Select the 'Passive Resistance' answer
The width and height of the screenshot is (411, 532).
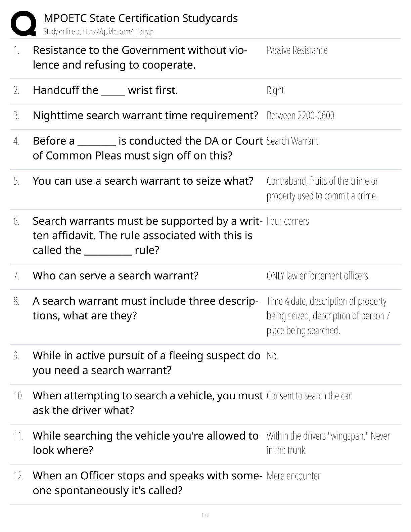click(x=297, y=50)
